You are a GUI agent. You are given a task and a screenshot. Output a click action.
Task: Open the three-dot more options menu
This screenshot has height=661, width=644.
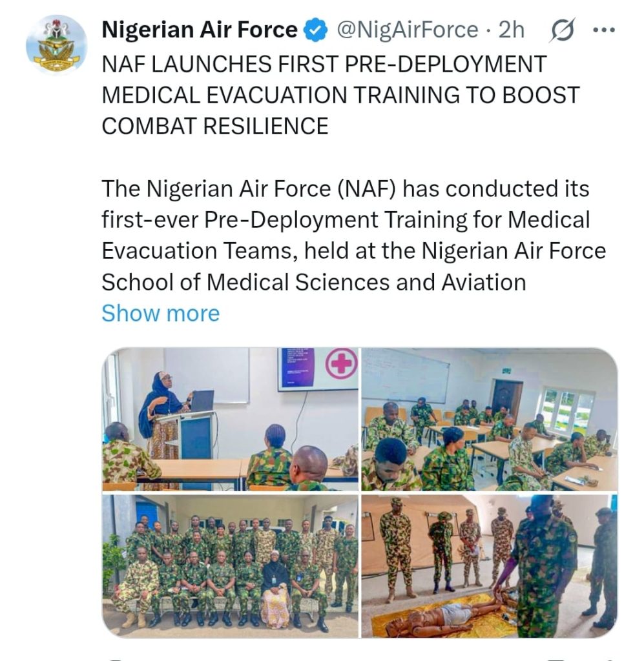coord(604,30)
